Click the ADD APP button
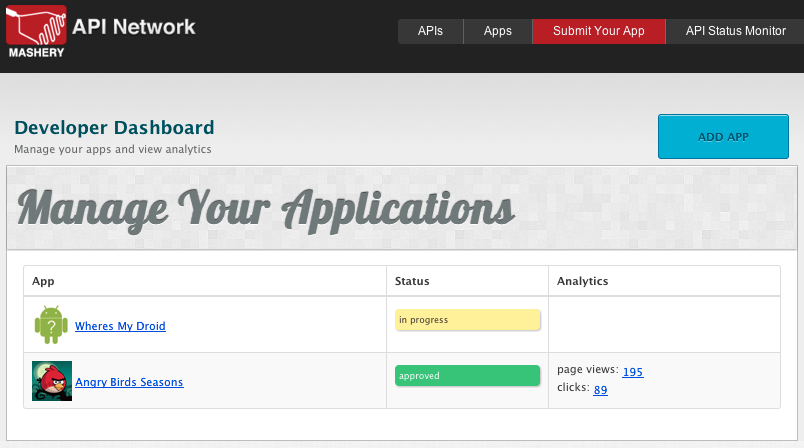The height and width of the screenshot is (448, 804). coord(723,137)
